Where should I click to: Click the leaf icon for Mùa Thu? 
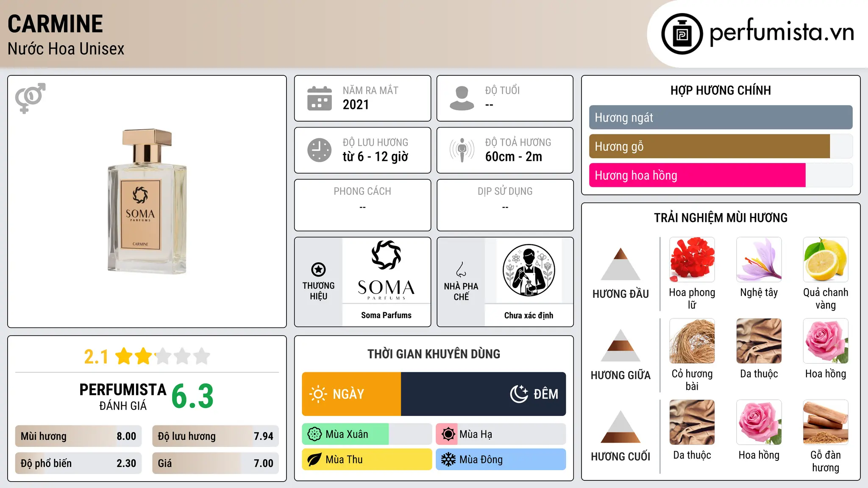coord(314,460)
